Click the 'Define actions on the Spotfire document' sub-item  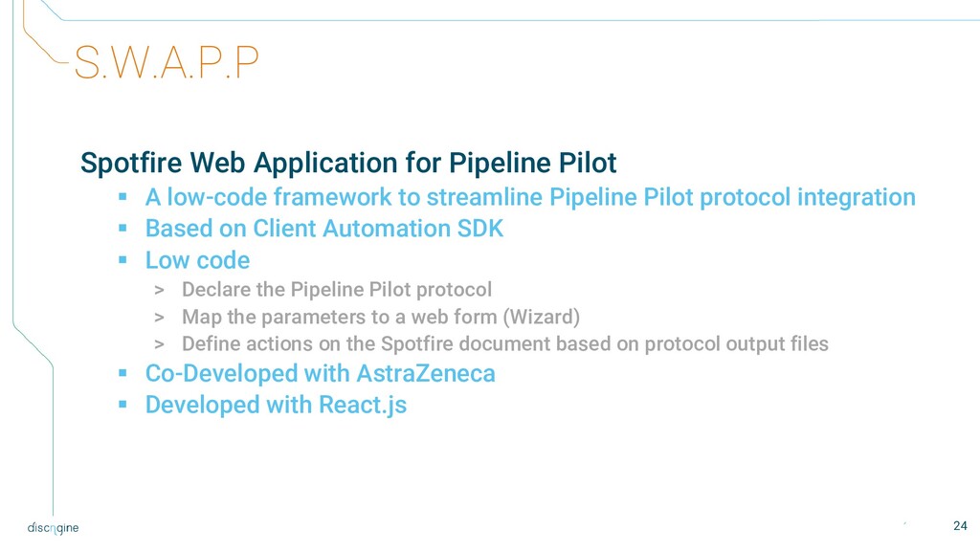(504, 344)
